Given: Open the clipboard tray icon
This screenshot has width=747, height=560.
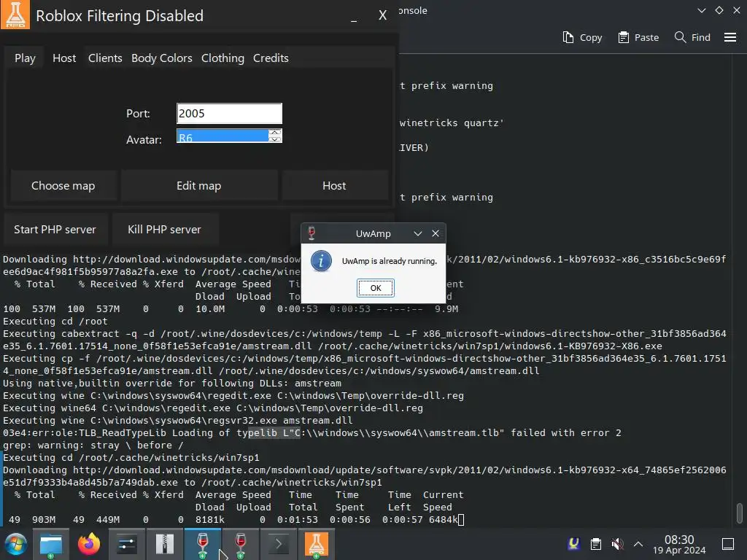Looking at the screenshot, I should tap(596, 544).
